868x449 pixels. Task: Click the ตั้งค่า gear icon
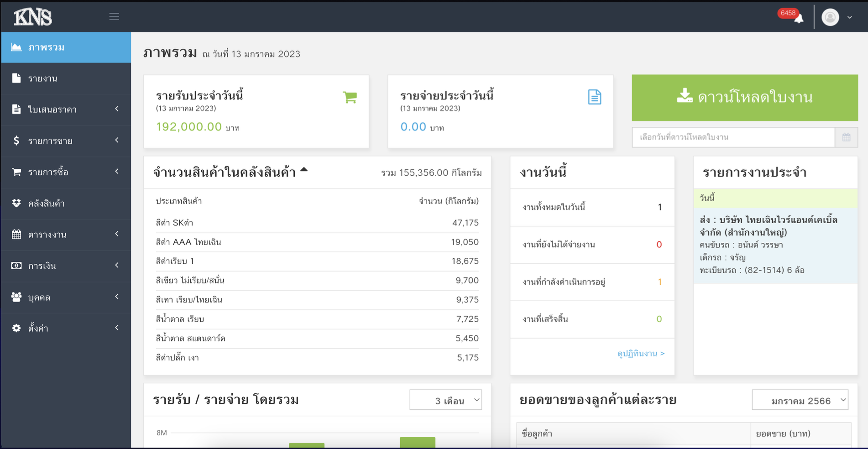[x=16, y=328]
